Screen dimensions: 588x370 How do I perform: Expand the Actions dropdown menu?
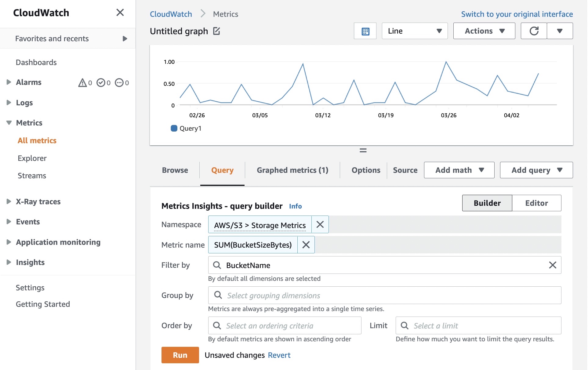pyautogui.click(x=484, y=31)
